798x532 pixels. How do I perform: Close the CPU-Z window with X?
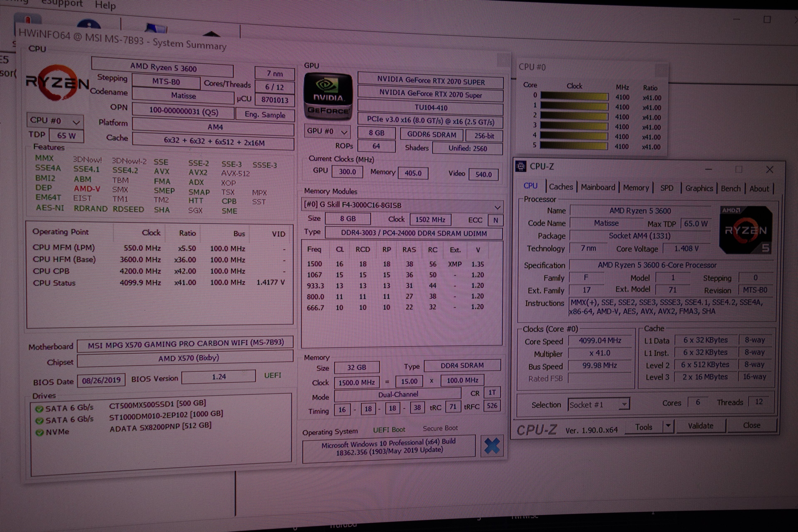[x=770, y=170]
